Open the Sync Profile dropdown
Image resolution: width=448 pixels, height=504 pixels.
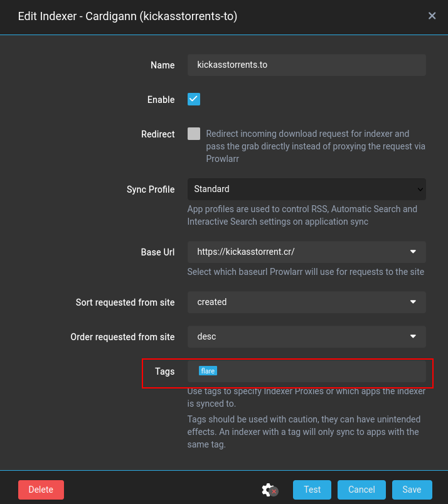307,189
